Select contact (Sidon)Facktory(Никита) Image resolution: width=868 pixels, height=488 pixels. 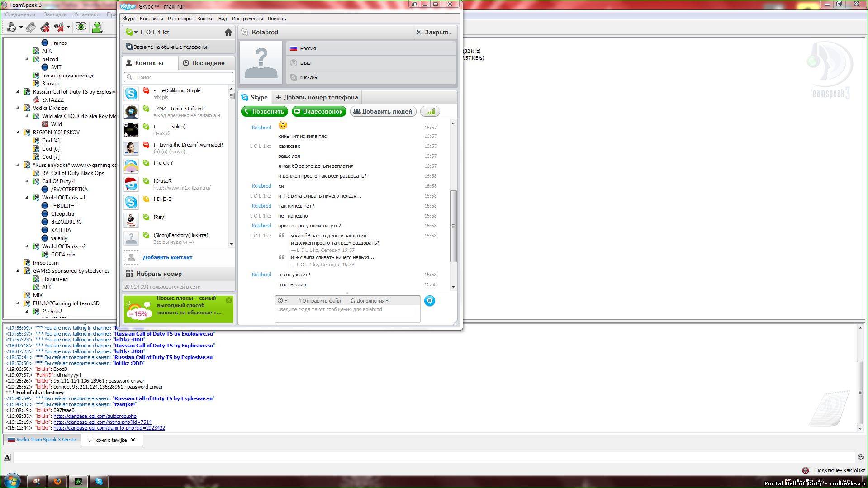click(175, 238)
